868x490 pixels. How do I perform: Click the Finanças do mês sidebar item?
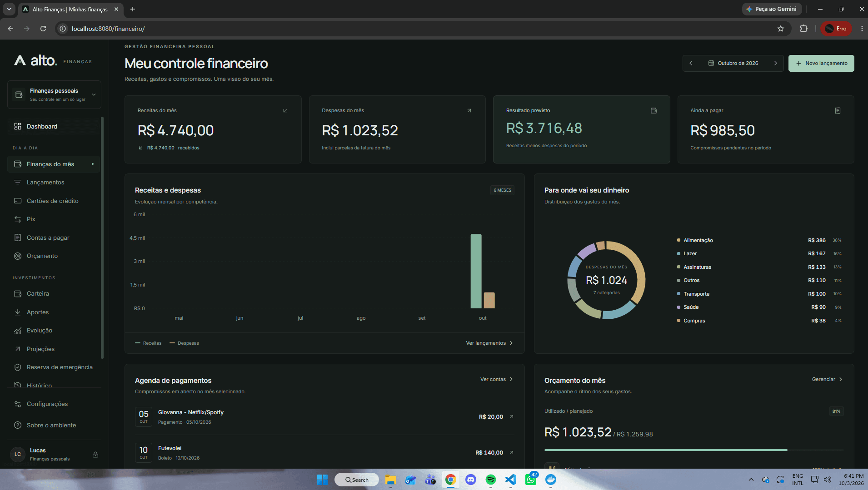(54, 164)
